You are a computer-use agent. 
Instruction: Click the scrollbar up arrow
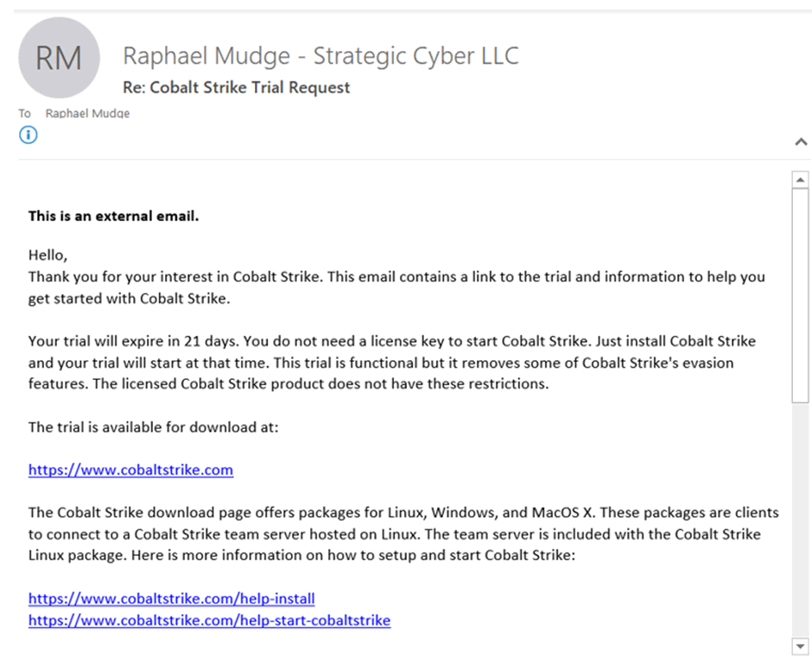[800, 180]
